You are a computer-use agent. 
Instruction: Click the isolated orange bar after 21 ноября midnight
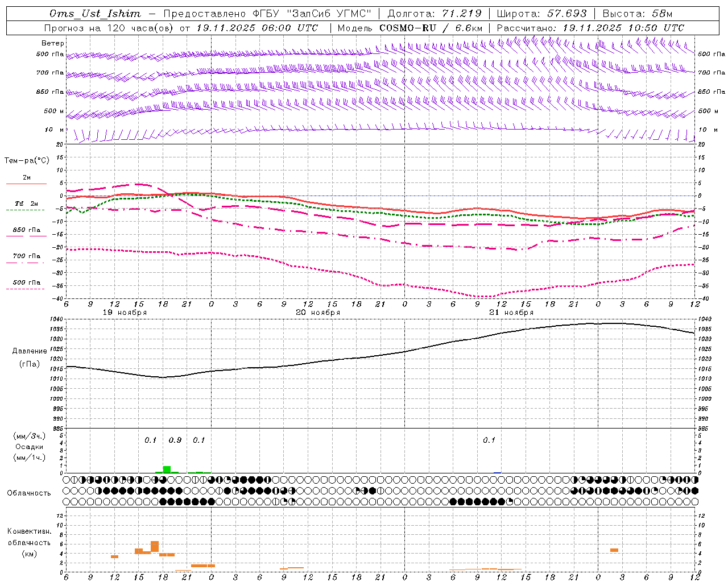click(x=614, y=550)
